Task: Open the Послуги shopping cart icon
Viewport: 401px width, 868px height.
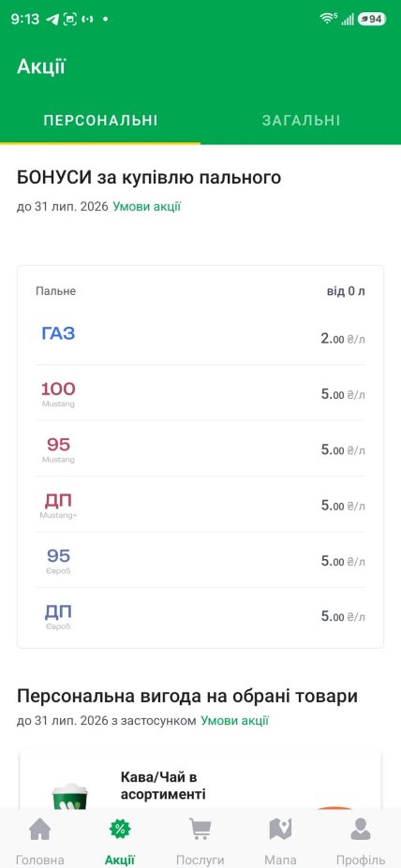Action: 200,830
